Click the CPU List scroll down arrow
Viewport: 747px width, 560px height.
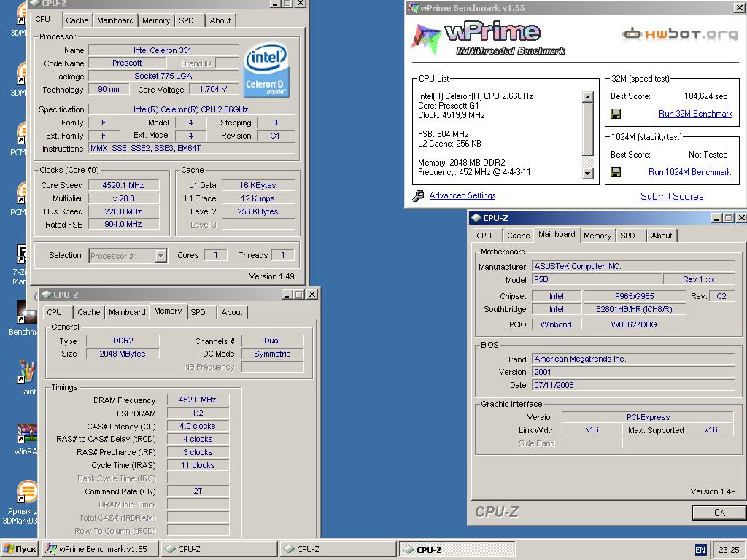click(588, 174)
